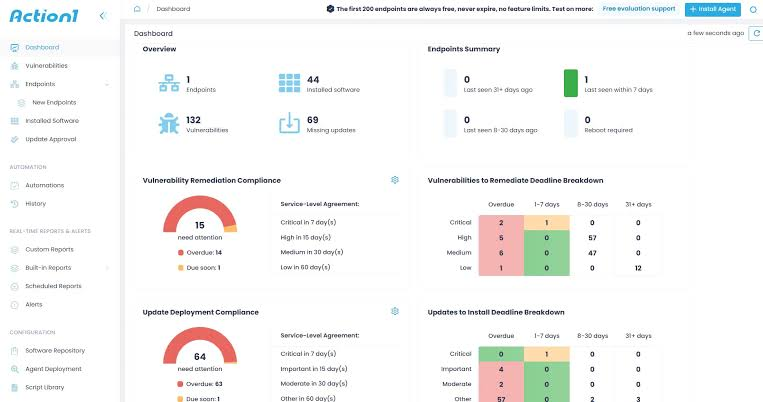Click Critical Overdue cell showing 2 vulnerabilities
Viewport: 763px width, 402px height.
501,223
